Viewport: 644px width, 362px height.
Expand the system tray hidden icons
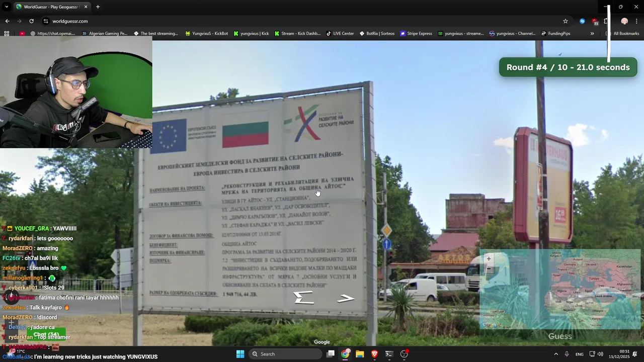(x=555, y=354)
